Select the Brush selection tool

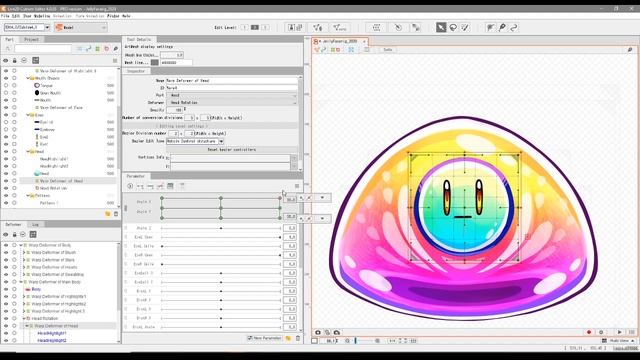point(465,27)
